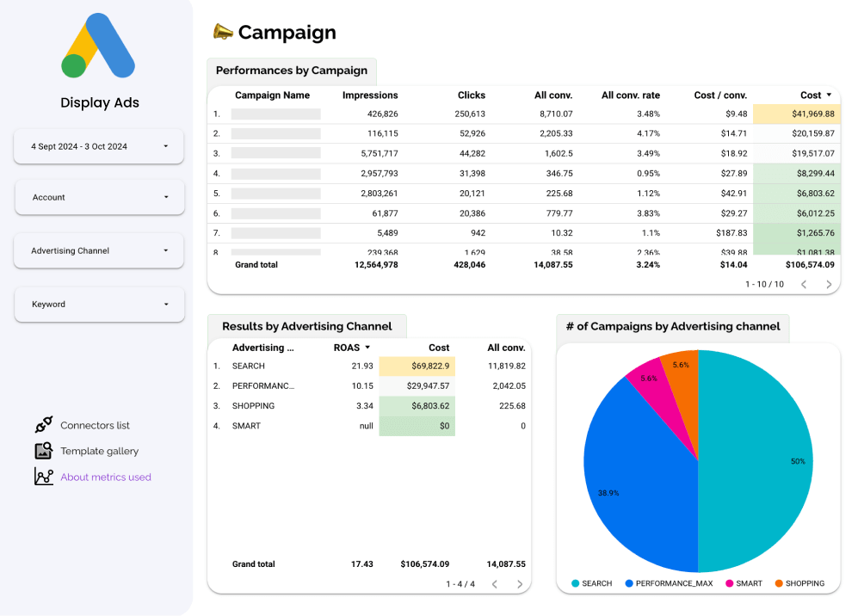Click the SEARCH legend color dot
Screen dimensions: 858x616
point(576,583)
